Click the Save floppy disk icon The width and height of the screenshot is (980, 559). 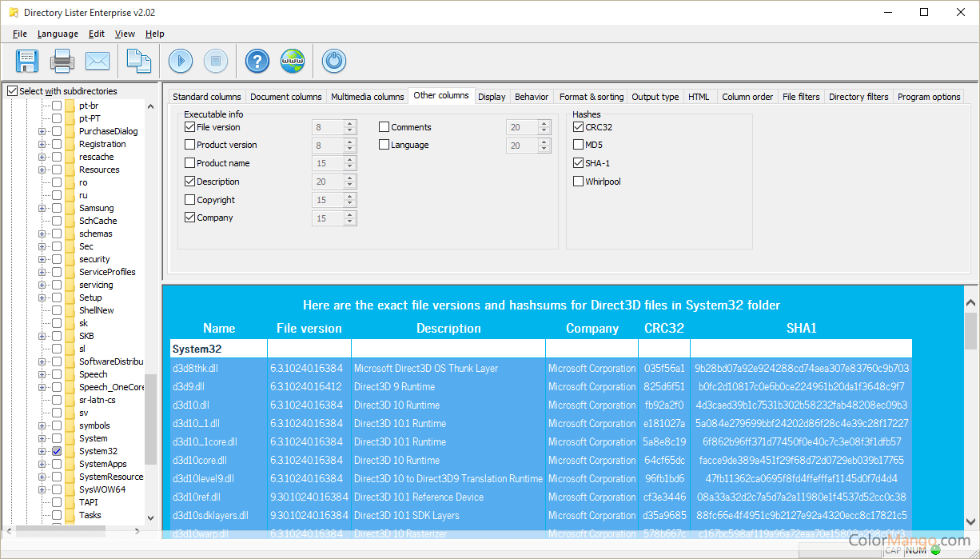pyautogui.click(x=27, y=61)
